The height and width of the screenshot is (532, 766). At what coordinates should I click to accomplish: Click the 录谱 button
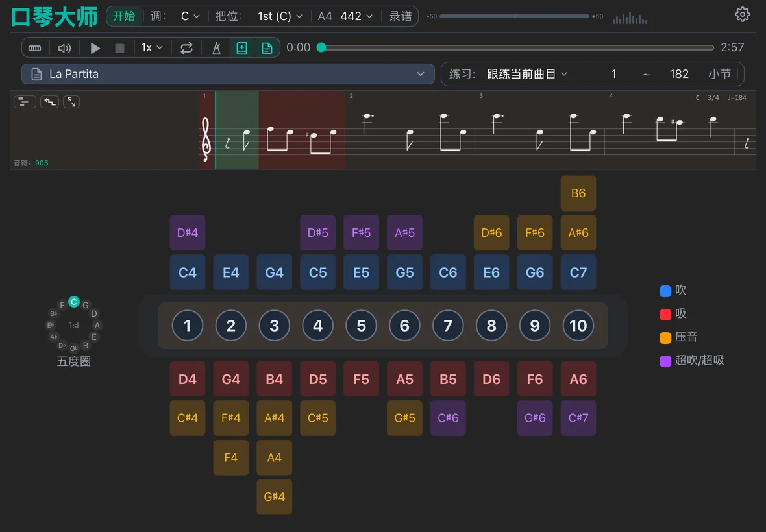point(401,16)
